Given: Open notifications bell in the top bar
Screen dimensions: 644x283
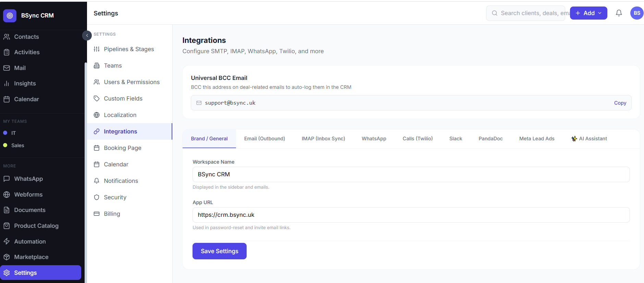Looking at the screenshot, I should point(619,13).
